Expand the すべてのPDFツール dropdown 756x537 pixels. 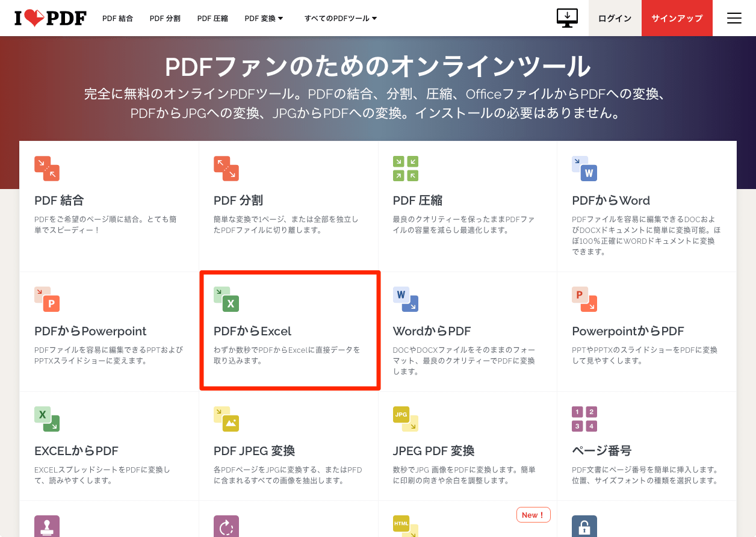coord(341,19)
